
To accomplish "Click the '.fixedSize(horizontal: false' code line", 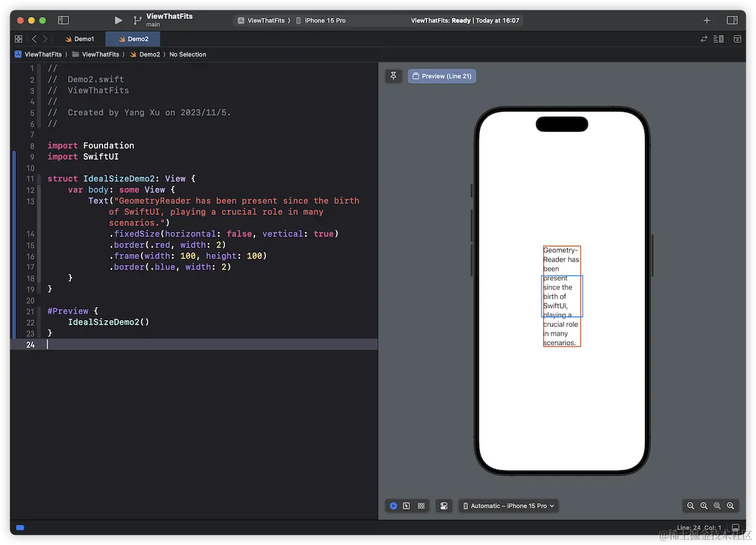I will [x=223, y=234].
